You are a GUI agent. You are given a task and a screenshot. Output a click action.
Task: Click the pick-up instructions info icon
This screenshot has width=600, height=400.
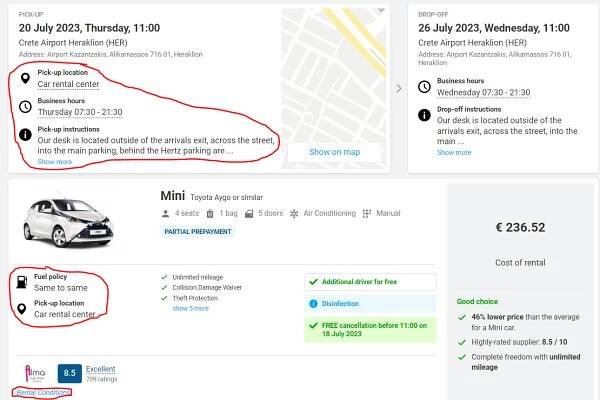(24, 135)
